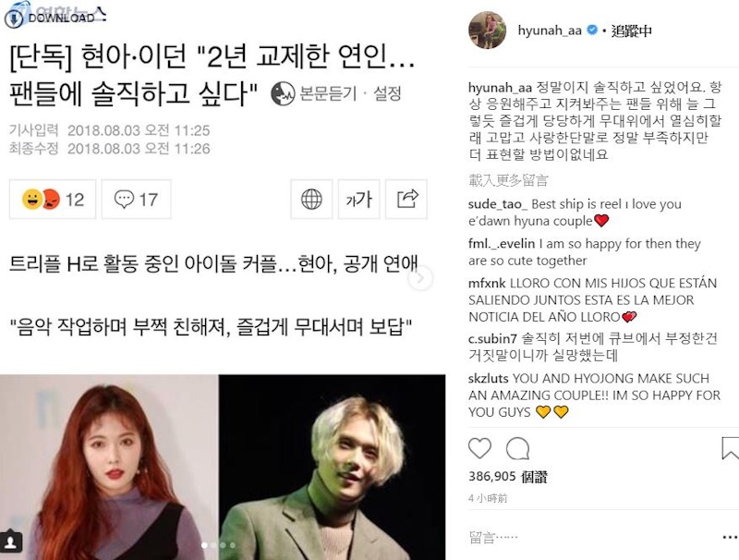The height and width of the screenshot is (560, 739).
Task: Click the share article icon
Action: point(406,199)
